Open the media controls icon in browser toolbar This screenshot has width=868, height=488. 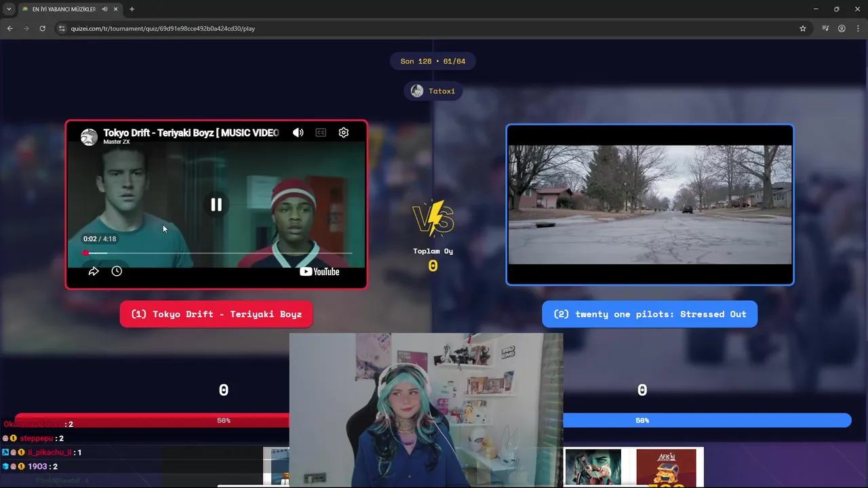pos(825,28)
